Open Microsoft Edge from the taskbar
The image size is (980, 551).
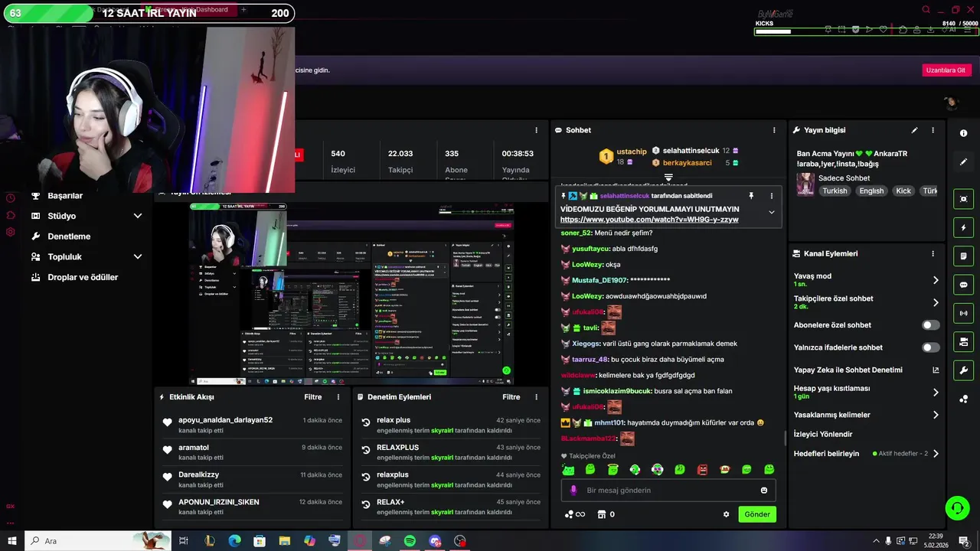tap(234, 541)
